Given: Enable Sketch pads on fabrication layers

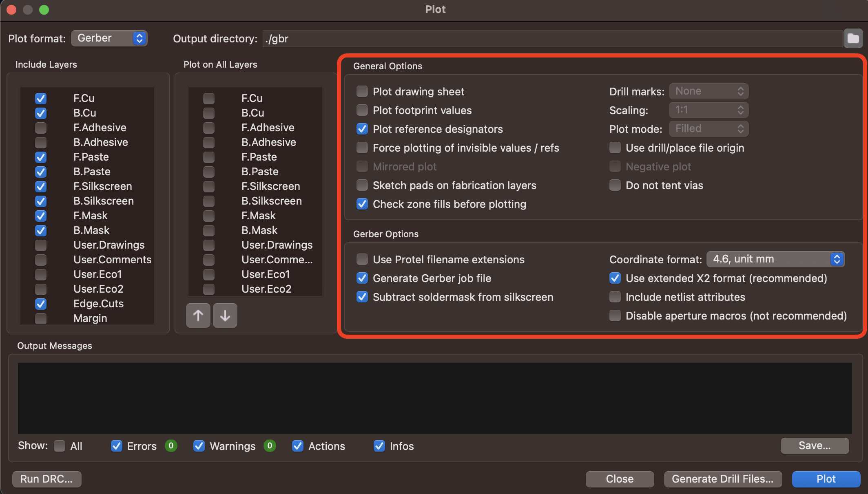Looking at the screenshot, I should (362, 185).
